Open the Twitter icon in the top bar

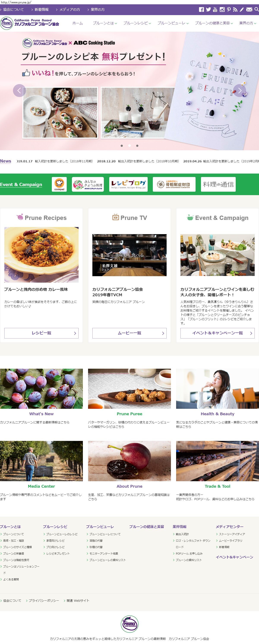coord(208,9)
